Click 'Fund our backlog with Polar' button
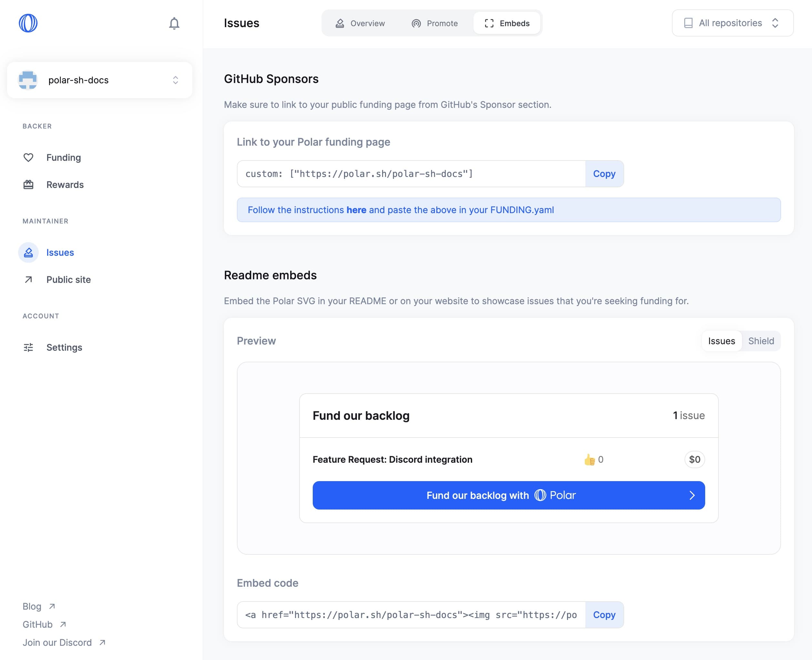The image size is (812, 660). click(509, 495)
